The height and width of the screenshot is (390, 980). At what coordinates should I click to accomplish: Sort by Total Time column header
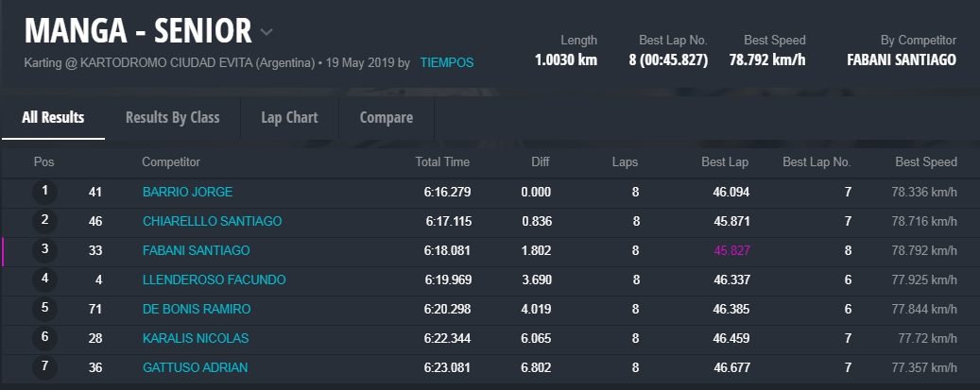point(441,162)
